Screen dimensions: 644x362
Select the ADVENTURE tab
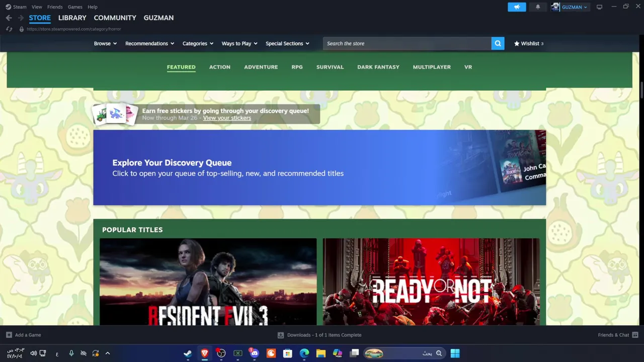point(261,67)
